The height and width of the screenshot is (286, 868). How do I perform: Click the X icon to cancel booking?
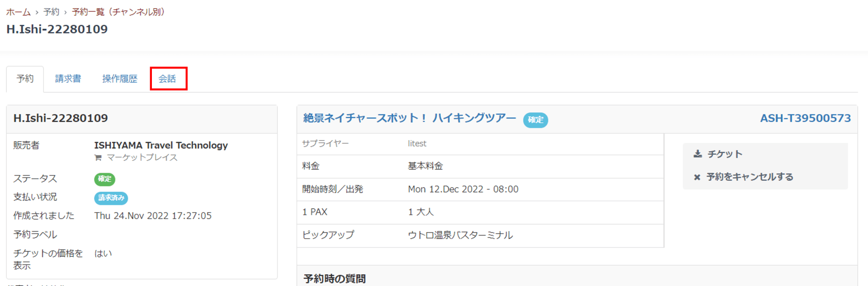pos(697,177)
